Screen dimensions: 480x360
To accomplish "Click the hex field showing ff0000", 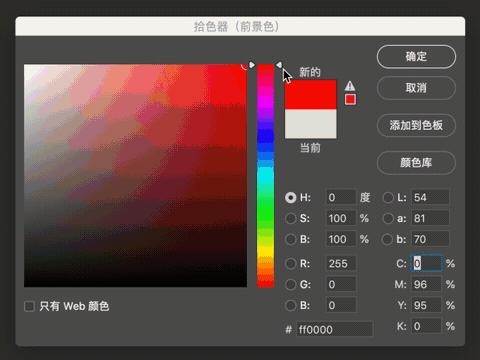I will tap(335, 329).
